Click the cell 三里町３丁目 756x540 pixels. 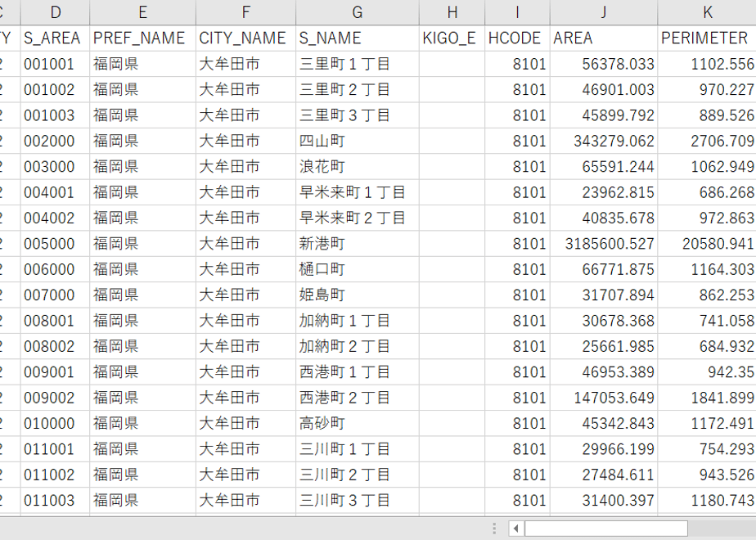click(x=358, y=115)
